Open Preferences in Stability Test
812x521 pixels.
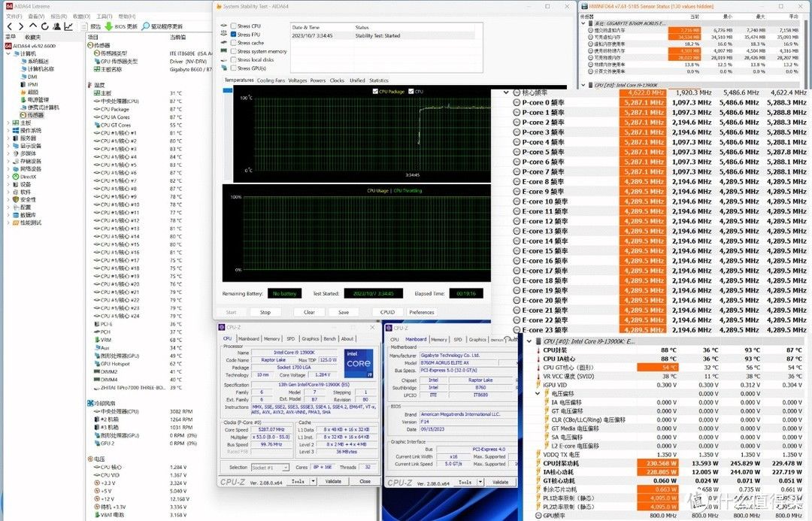tap(422, 312)
